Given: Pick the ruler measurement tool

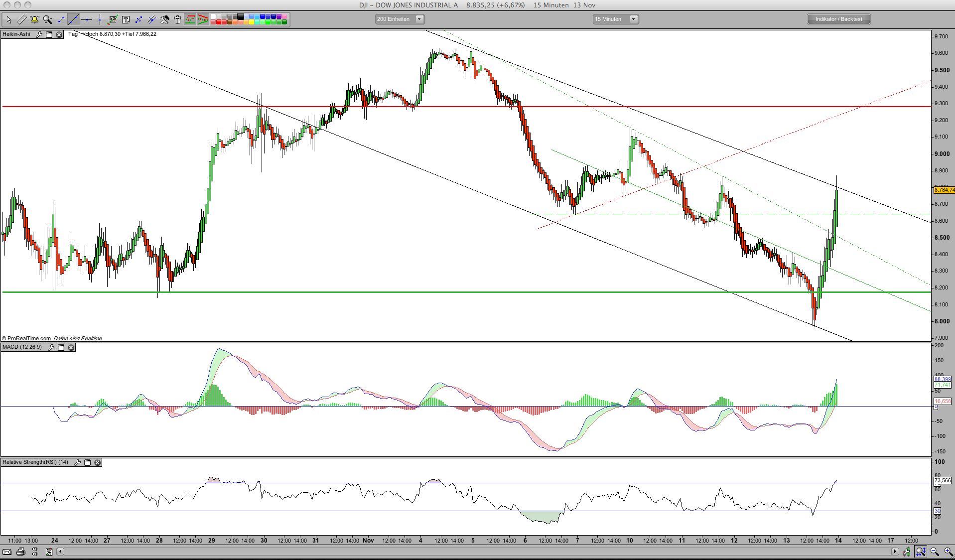Looking at the screenshot, I should (21, 19).
